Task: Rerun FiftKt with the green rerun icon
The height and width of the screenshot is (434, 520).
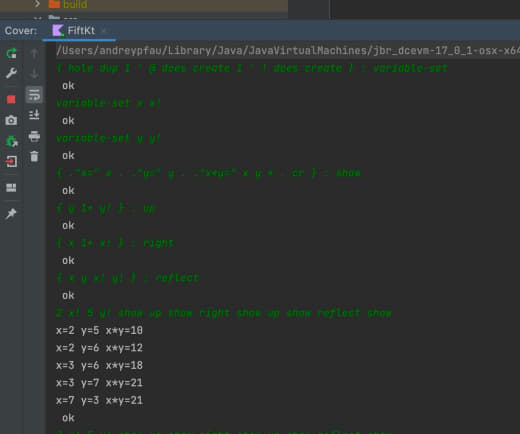Action: (x=11, y=53)
